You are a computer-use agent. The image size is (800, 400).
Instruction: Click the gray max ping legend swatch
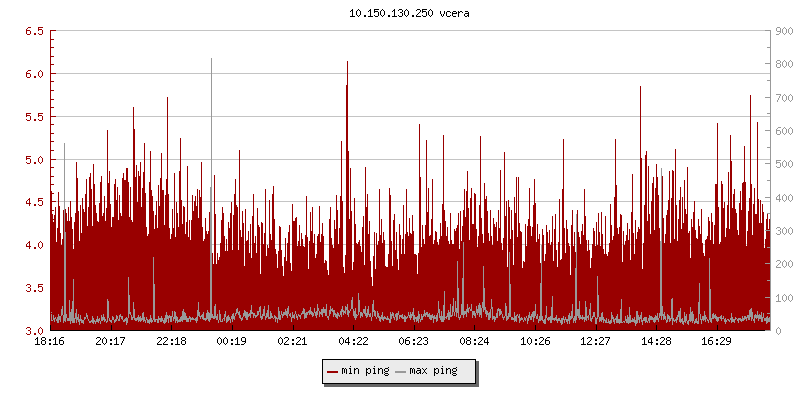401,371
